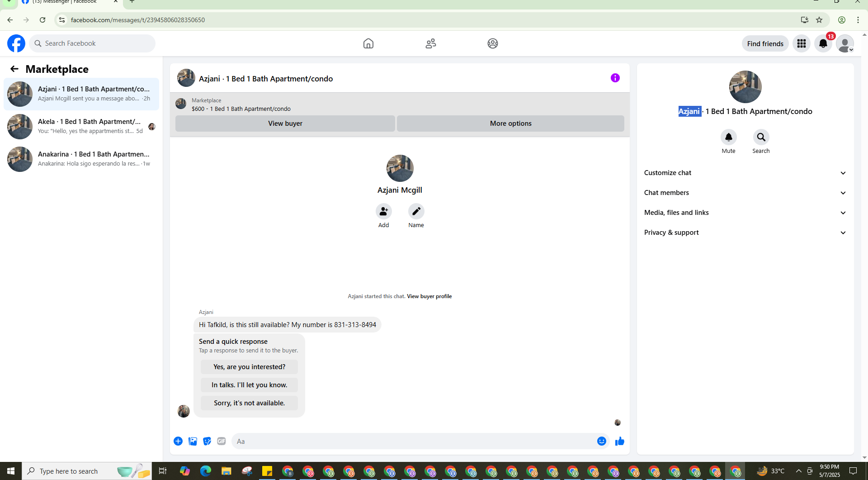Open File Explorer from the taskbar

(x=226, y=471)
